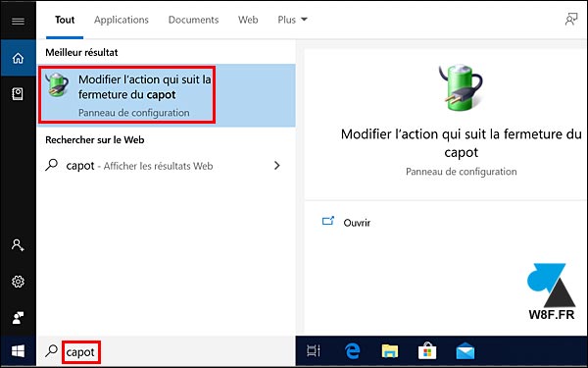
Task: Click the Meilleur résultat heading
Action: (81, 52)
